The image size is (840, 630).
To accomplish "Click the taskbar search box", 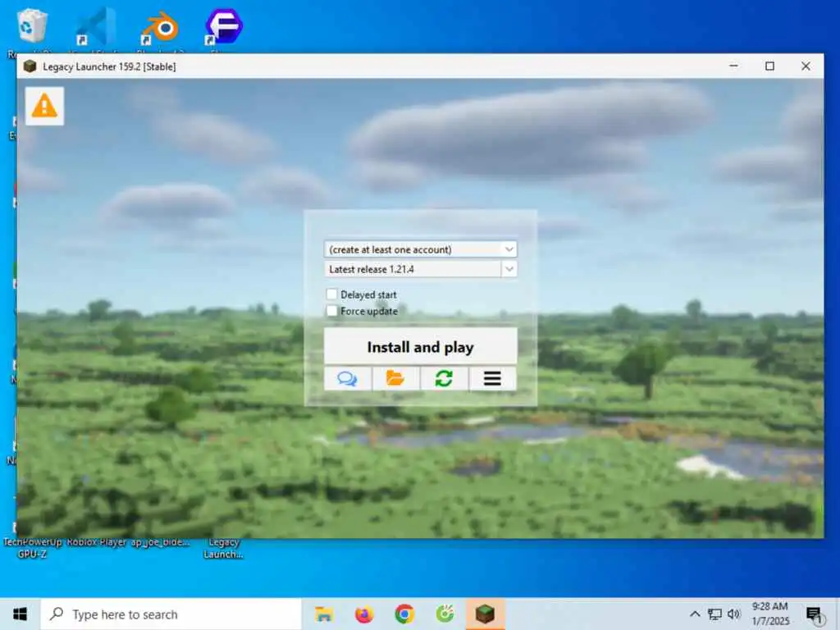I will tap(171, 614).
